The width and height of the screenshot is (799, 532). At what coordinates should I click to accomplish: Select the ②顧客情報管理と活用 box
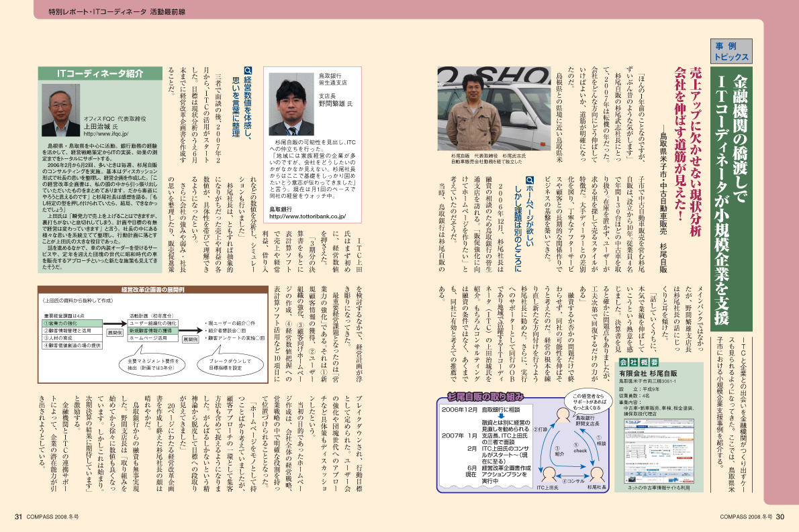[73, 331]
